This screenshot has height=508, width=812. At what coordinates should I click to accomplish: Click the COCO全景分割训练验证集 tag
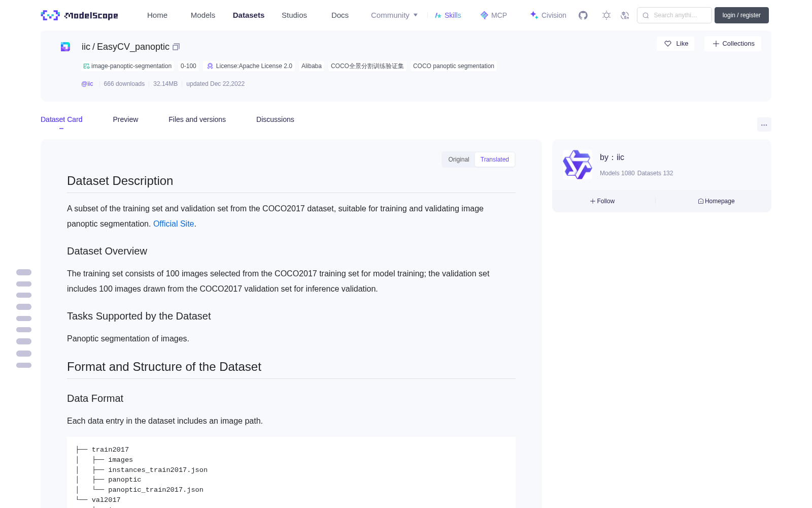tap(367, 66)
